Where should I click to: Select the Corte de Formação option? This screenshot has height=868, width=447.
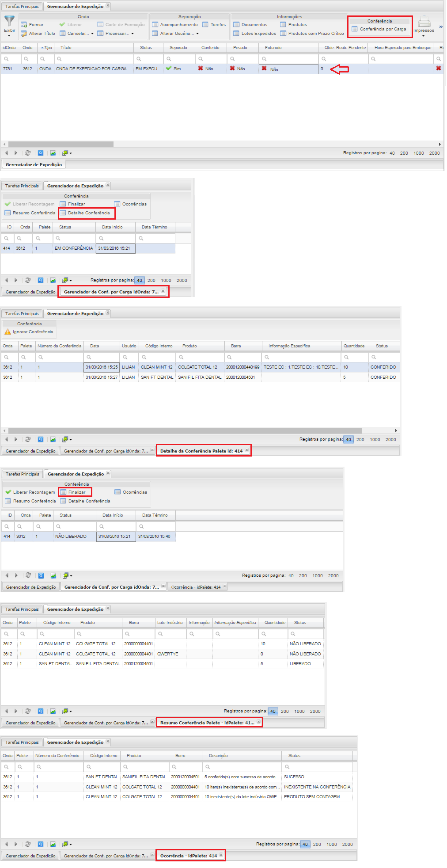pos(121,25)
